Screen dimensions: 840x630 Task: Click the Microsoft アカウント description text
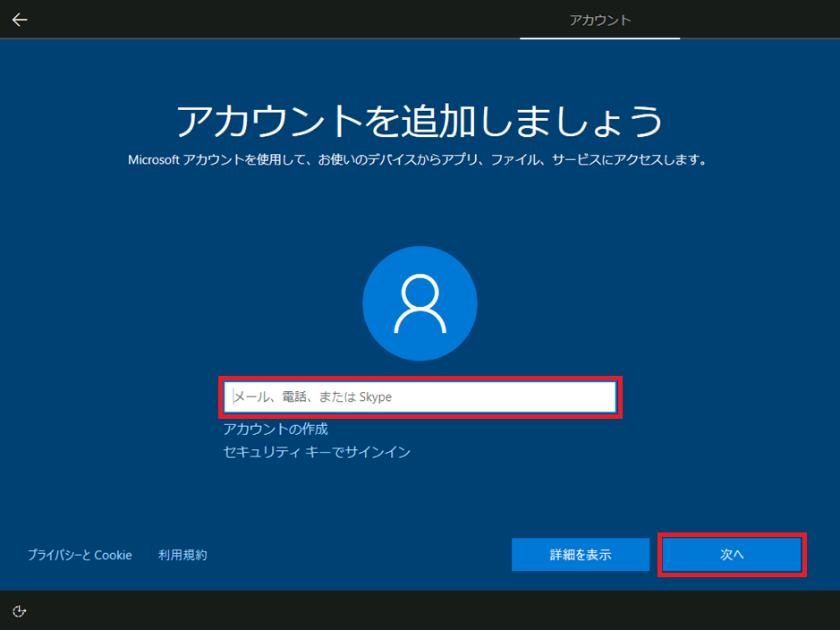tap(418, 159)
